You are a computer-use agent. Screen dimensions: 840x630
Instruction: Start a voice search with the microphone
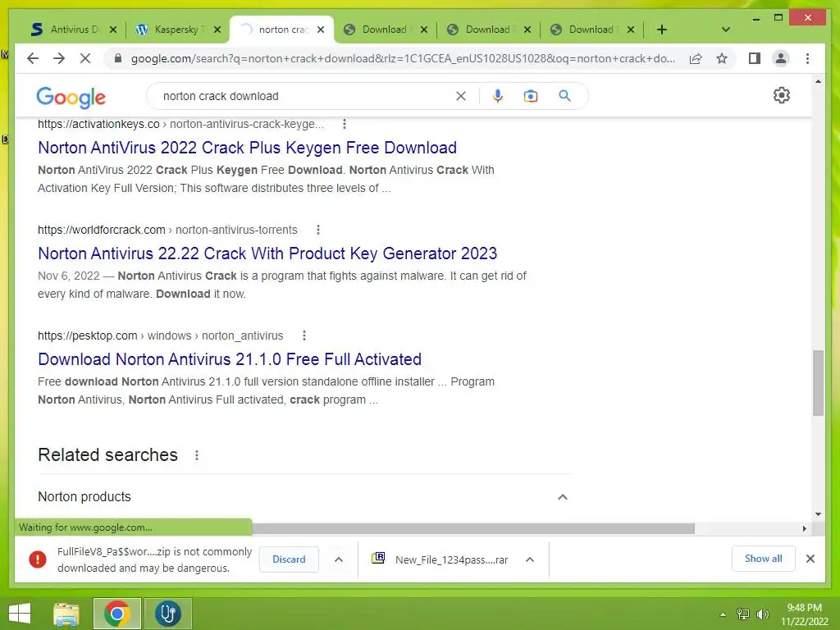pyautogui.click(x=498, y=96)
